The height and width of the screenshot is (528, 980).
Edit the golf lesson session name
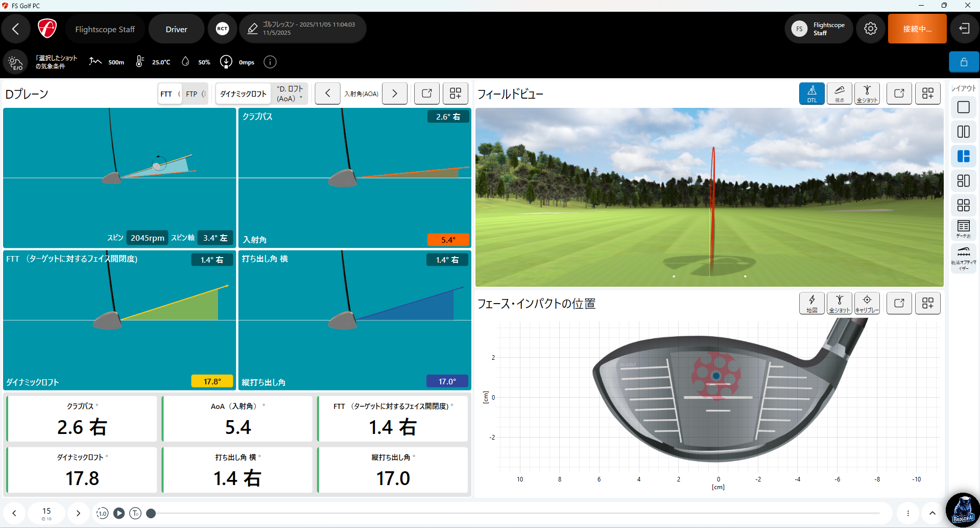[x=303, y=29]
